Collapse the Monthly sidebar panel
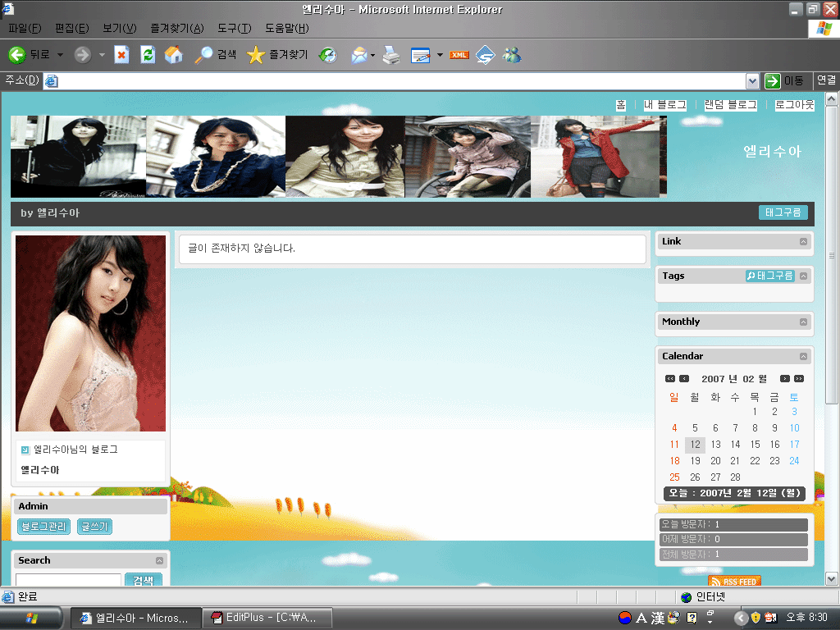This screenshot has height=630, width=840. 803,322
